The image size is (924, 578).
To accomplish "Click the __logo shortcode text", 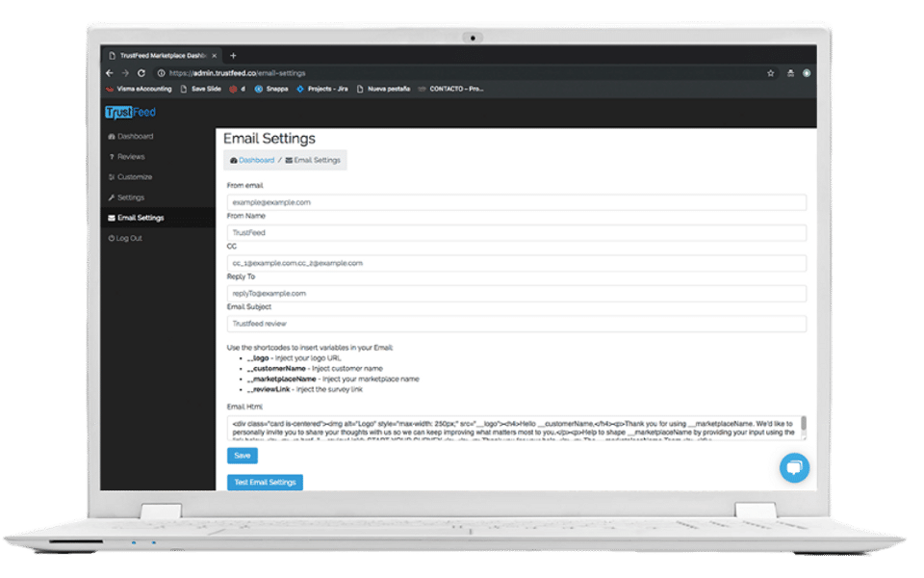I will (x=258, y=358).
